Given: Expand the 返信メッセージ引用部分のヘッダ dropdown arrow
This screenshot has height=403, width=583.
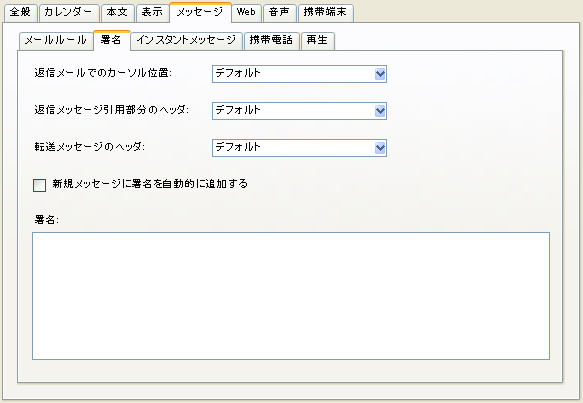Looking at the screenshot, I should point(380,111).
